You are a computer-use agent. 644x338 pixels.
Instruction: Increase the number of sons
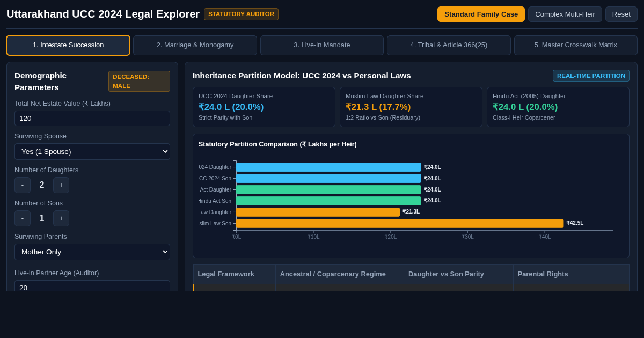[x=61, y=218]
